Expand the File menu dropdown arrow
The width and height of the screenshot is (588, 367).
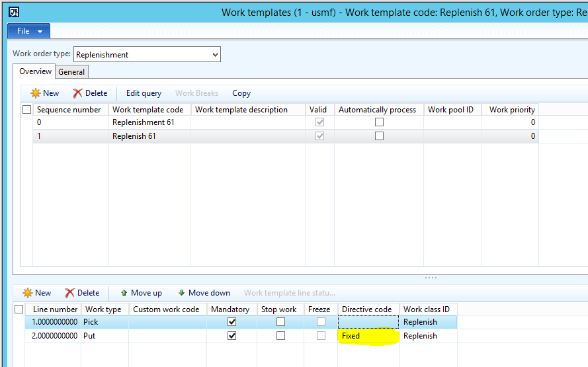(x=40, y=32)
